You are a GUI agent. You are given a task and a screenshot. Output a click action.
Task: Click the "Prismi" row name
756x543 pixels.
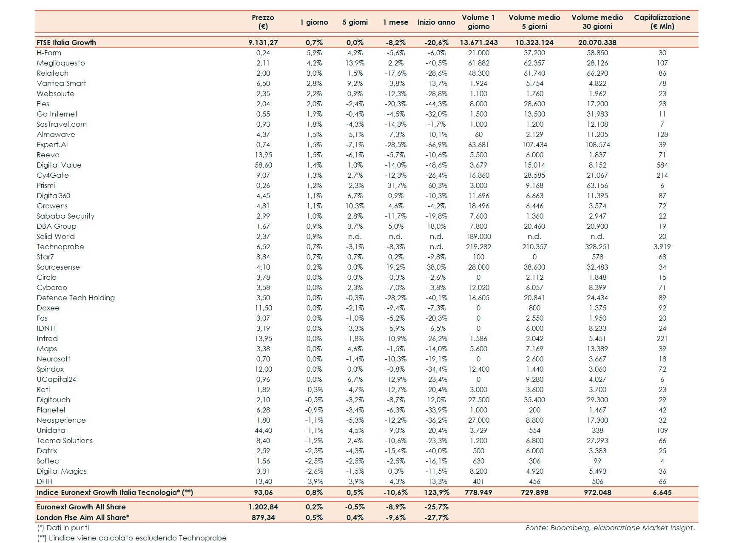coord(46,185)
